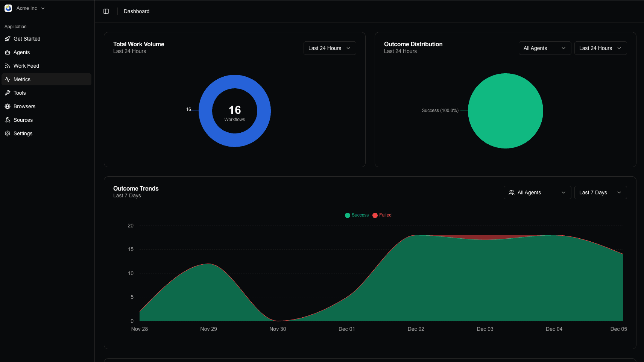Open the Acme Inc workspace dropdown
644x362 pixels.
(25, 8)
